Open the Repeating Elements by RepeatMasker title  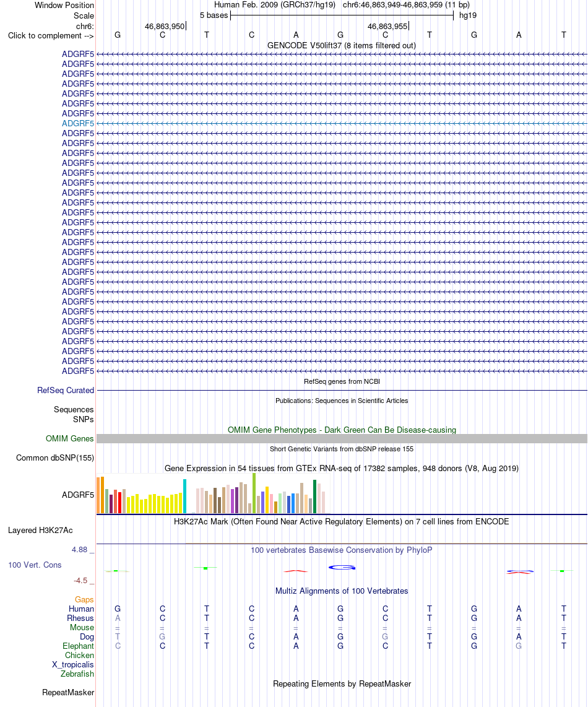point(342,684)
